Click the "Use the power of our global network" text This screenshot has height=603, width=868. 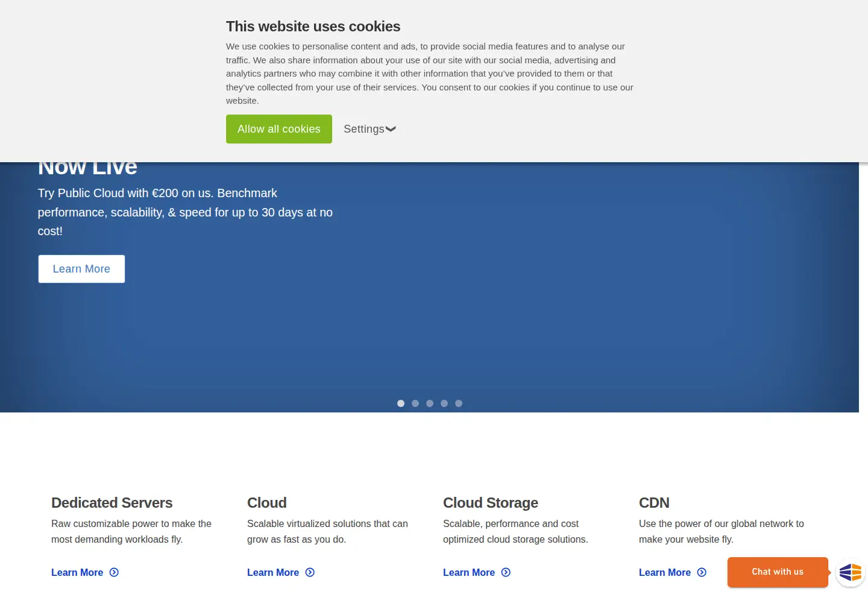tap(722, 531)
